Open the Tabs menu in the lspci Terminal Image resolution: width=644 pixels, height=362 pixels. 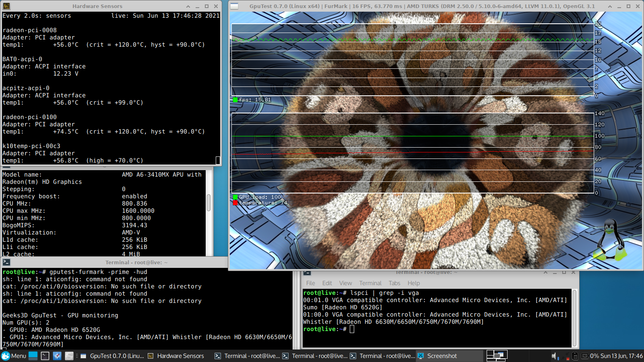(x=394, y=283)
